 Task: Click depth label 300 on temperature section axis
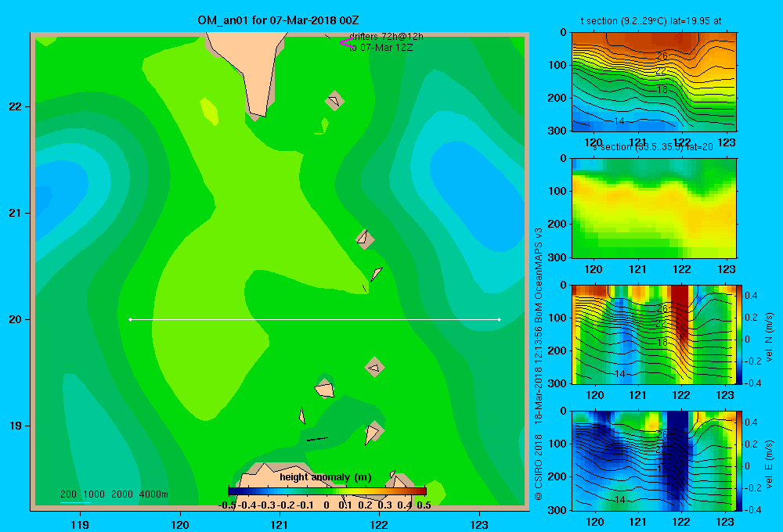pyautogui.click(x=558, y=131)
